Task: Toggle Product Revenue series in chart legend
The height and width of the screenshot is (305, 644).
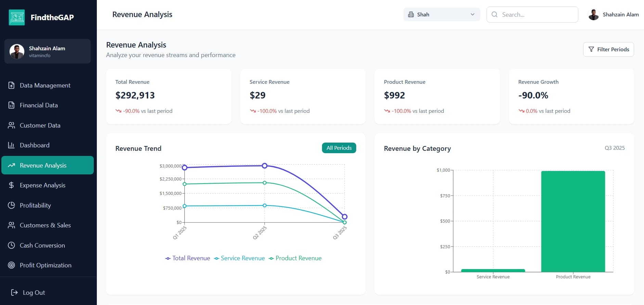Action: pyautogui.click(x=295, y=258)
